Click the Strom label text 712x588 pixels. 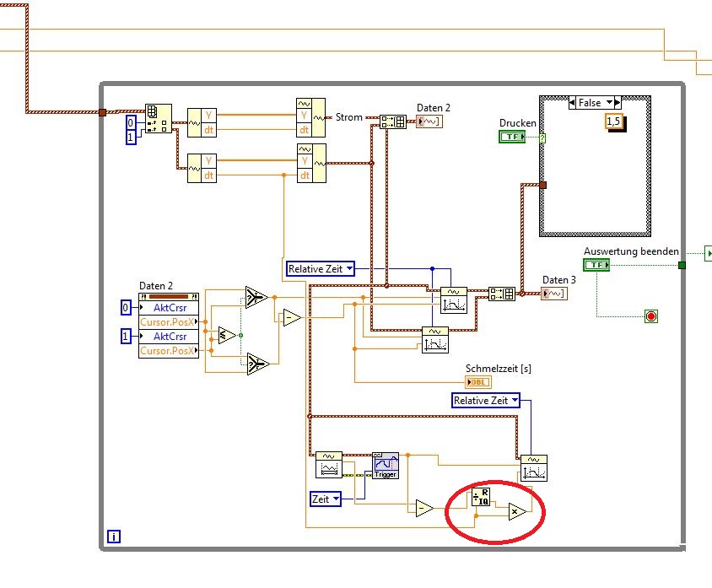click(x=348, y=117)
